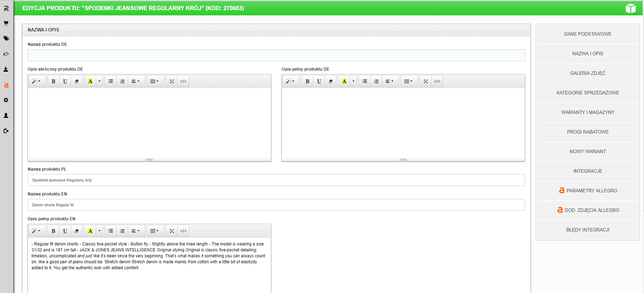Click the user profile icon in sidebar
The image size is (644, 293).
click(6, 115)
